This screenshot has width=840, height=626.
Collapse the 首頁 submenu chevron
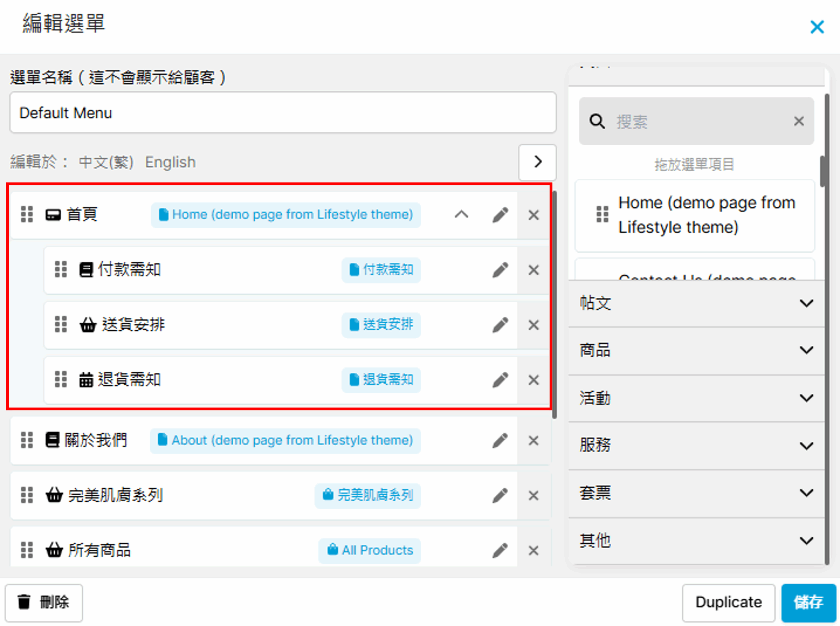pos(461,215)
